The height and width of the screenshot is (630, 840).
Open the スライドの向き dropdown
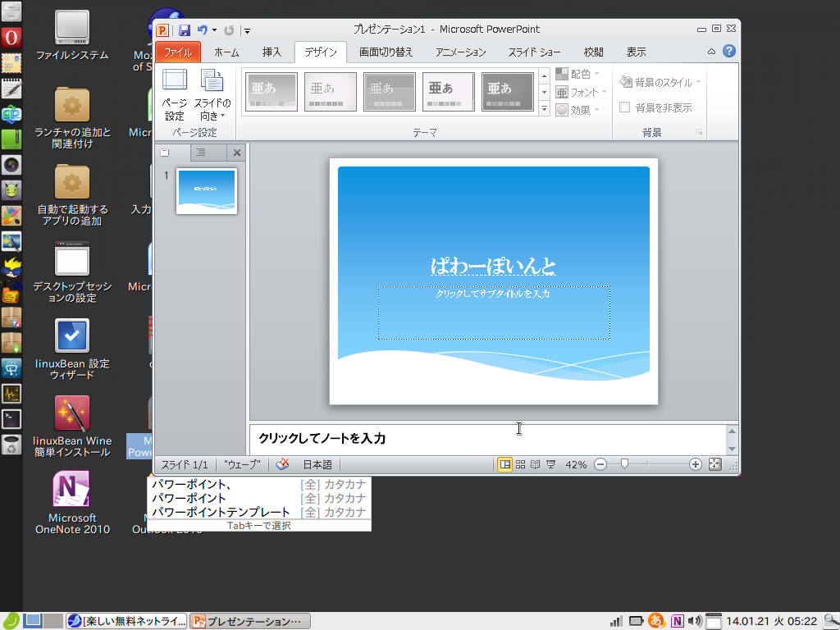click(x=212, y=95)
